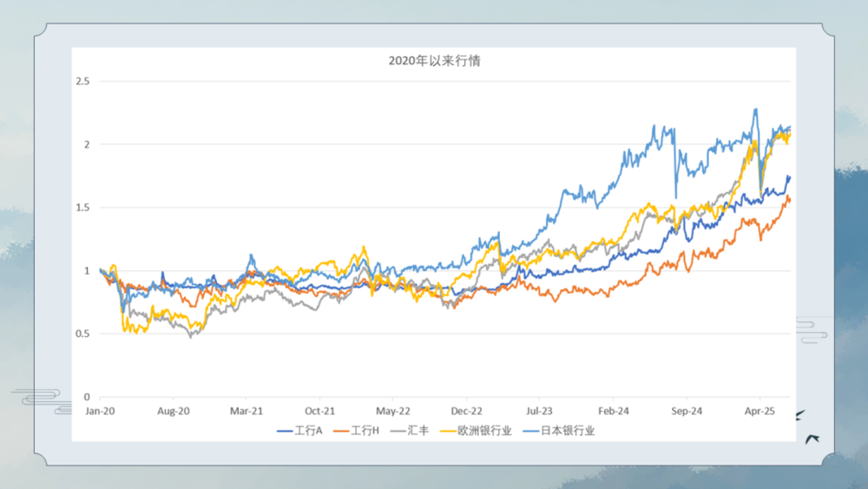This screenshot has width=868, height=489.
Task: Click the 2.5 y-axis value label
Action: 83,81
